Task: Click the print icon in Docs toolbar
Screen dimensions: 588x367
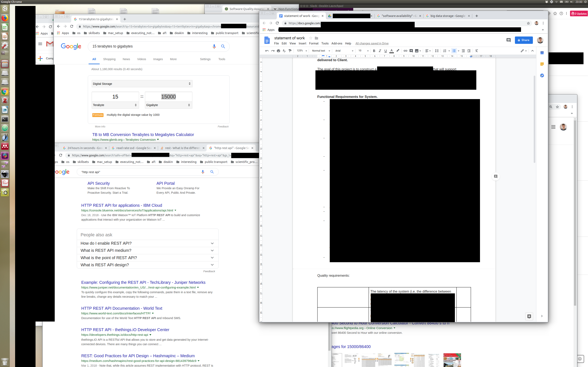Action: tap(278, 51)
